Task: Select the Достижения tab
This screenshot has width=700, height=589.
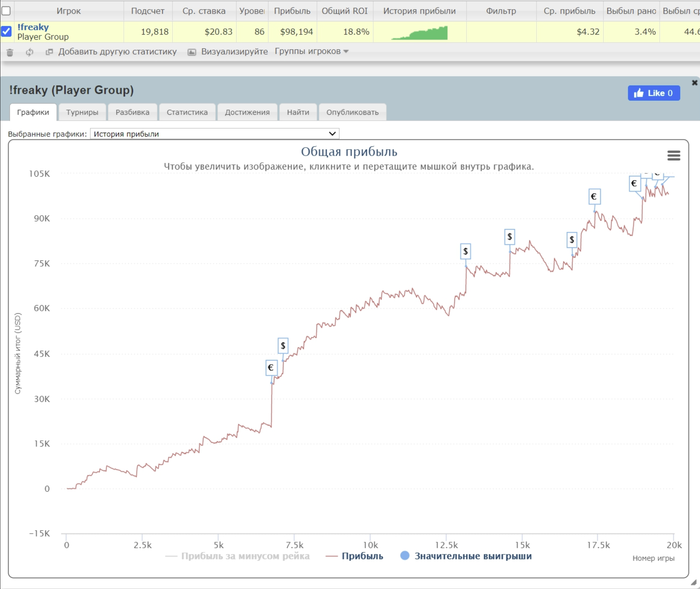Action: pos(247,113)
